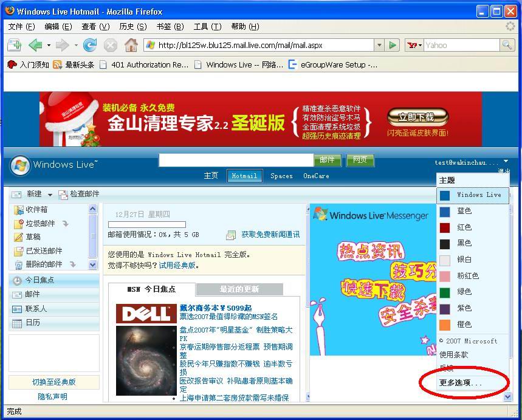Click the search magnifier icon

(507, 45)
